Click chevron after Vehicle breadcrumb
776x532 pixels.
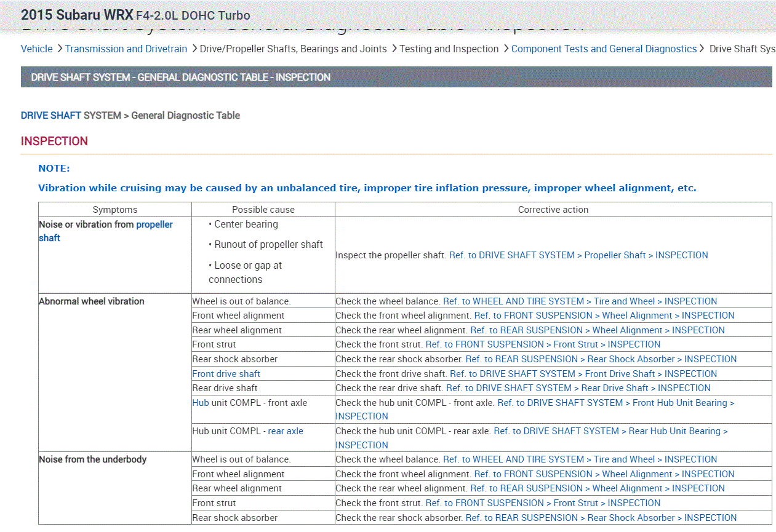[x=60, y=49]
